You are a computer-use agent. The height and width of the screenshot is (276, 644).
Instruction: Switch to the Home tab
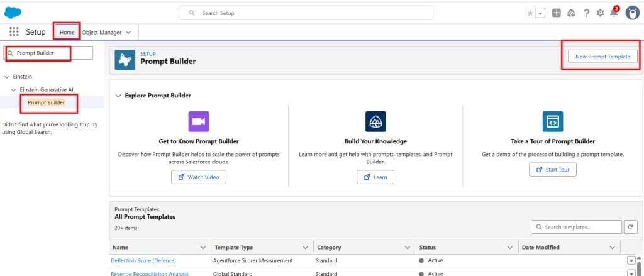(x=67, y=32)
